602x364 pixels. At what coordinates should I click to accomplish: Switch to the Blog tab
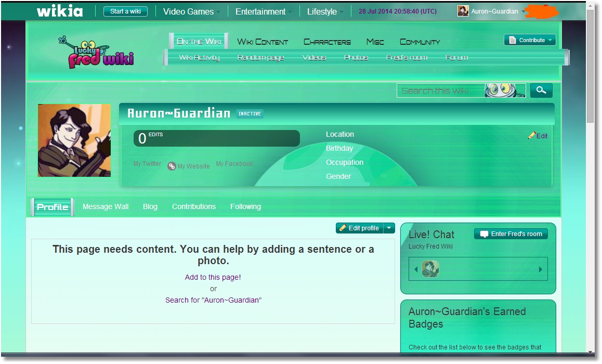point(150,206)
